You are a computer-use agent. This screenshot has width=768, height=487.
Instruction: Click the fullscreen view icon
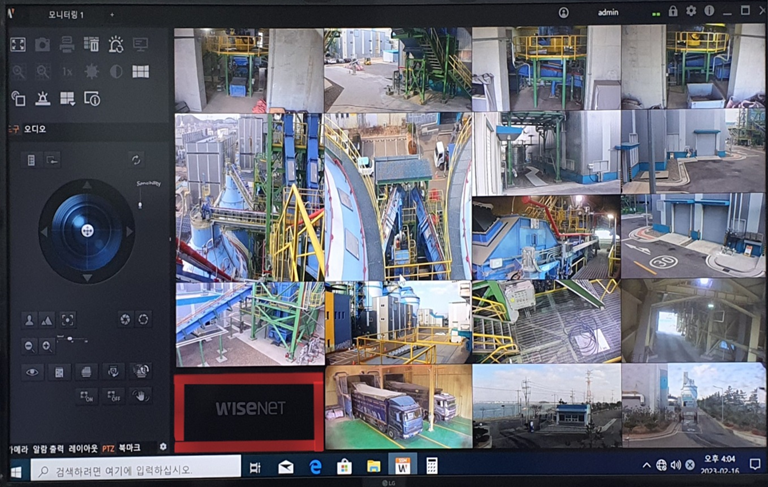(x=18, y=44)
